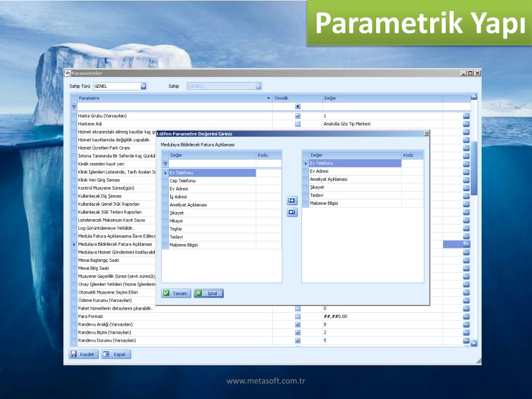532x399 pixels.
Task: Click Kodu header in dialog right list
Action: click(x=413, y=155)
